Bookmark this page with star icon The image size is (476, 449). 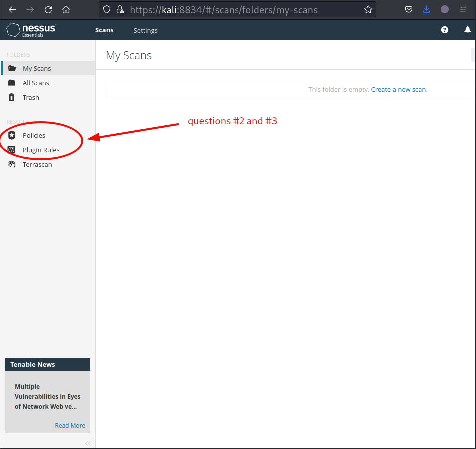368,9
